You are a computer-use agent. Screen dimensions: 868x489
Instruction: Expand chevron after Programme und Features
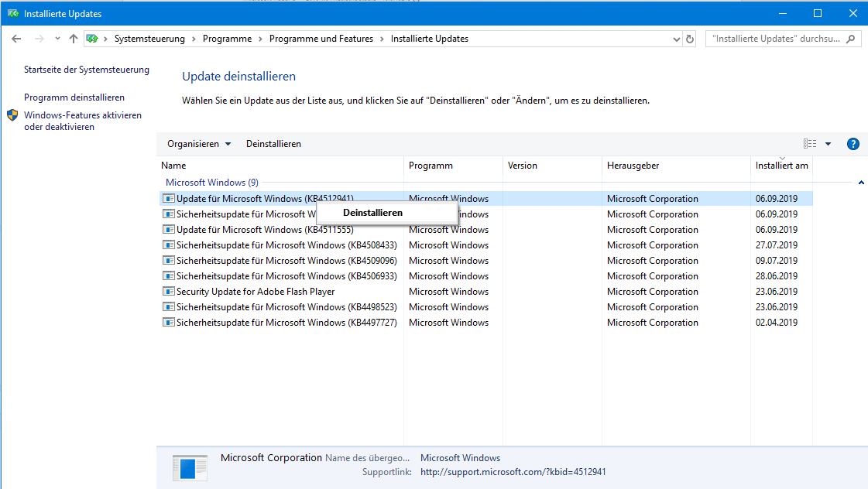[382, 39]
